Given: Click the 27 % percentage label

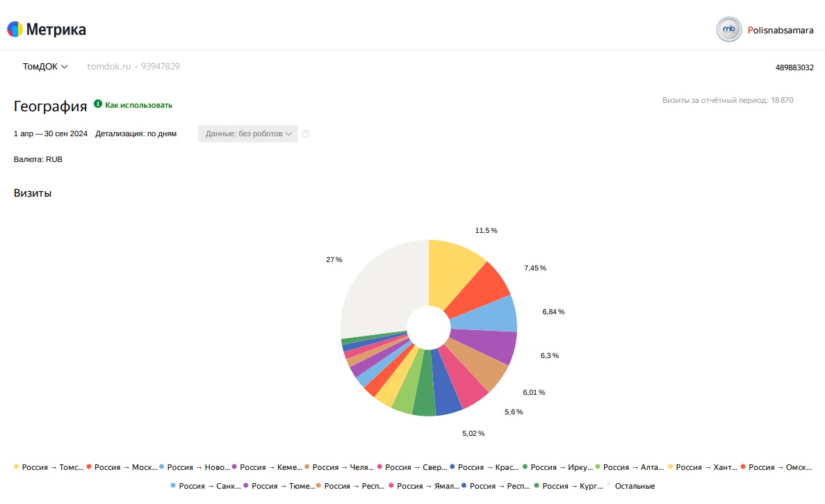Looking at the screenshot, I should pyautogui.click(x=334, y=259).
